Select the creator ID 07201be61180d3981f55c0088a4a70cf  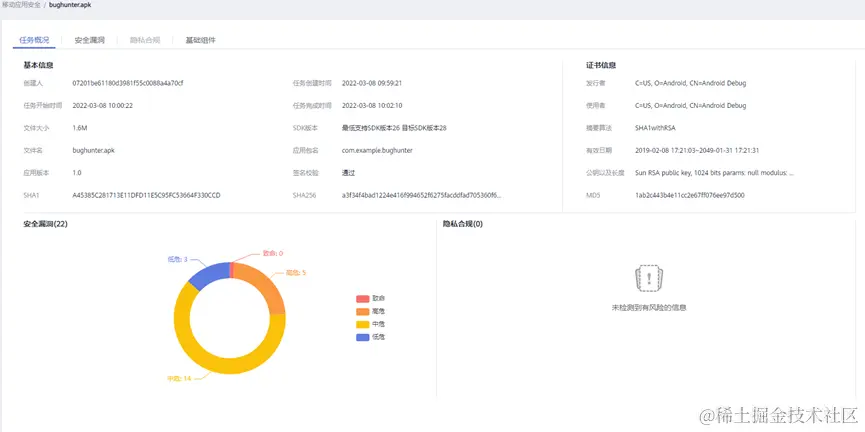[x=128, y=83]
